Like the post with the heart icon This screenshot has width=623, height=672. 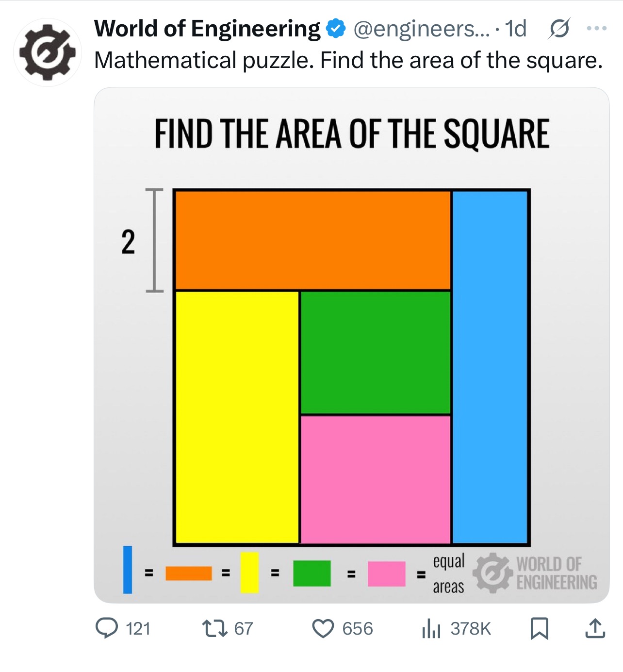[323, 628]
